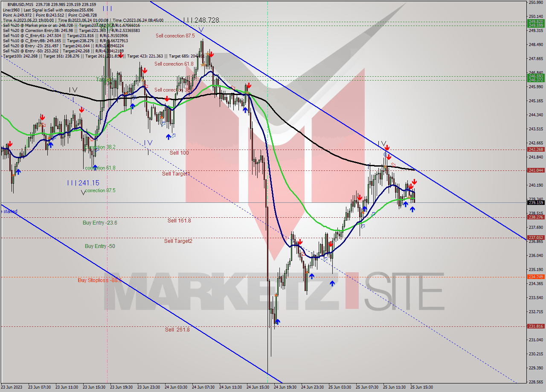The width and height of the screenshot is (546, 392).
Task: Click the '23 Jun 2023' time label
Action: point(12,387)
